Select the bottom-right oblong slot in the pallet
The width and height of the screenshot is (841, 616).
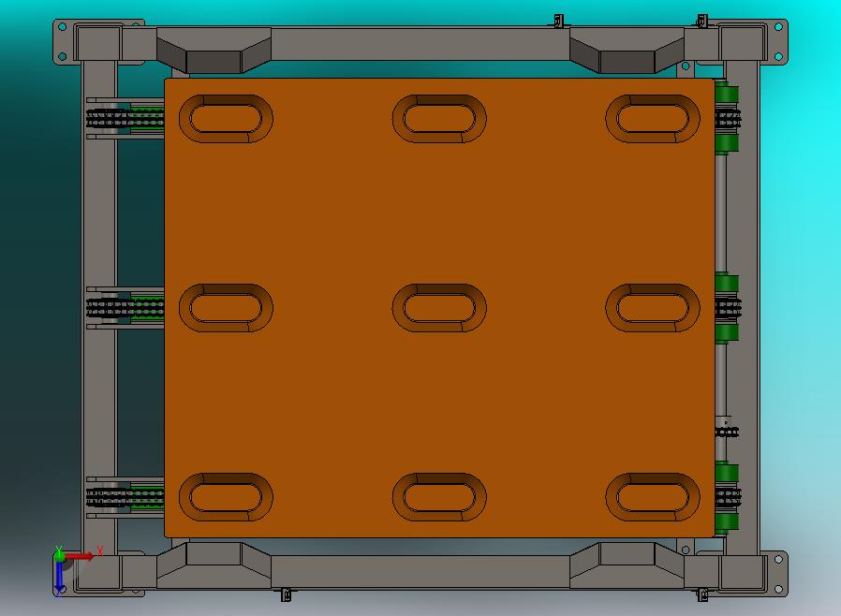(653, 497)
